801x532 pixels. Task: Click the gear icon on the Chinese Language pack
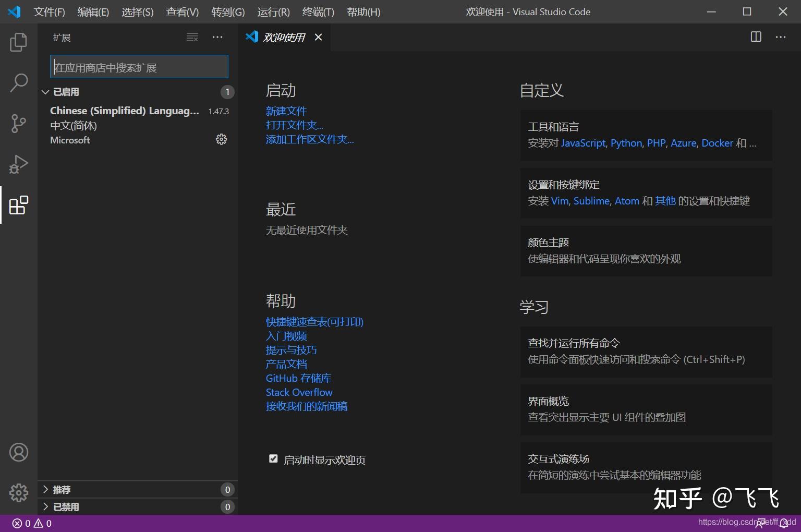[x=221, y=139]
